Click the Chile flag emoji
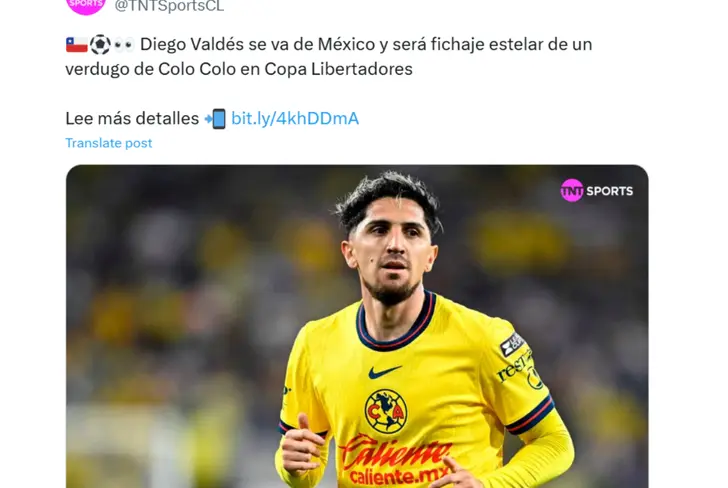Image resolution: width=728 pixels, height=488 pixels. point(77,45)
